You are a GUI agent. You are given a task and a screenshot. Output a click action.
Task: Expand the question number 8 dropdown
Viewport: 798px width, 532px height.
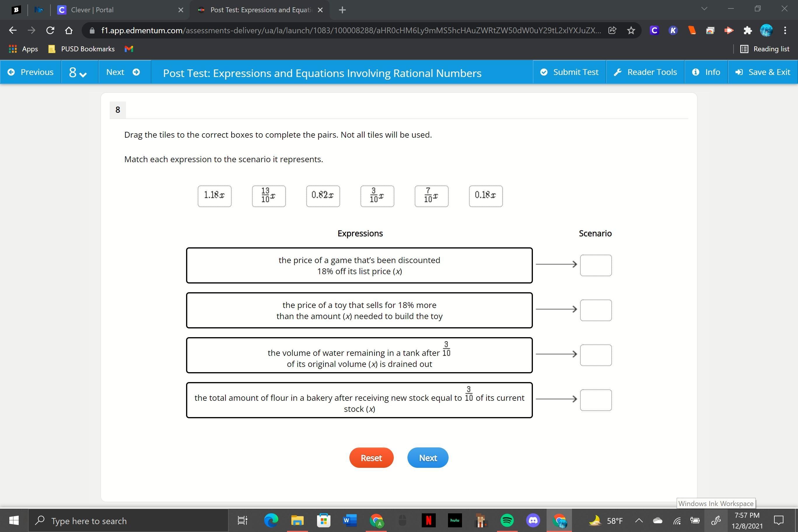point(78,72)
